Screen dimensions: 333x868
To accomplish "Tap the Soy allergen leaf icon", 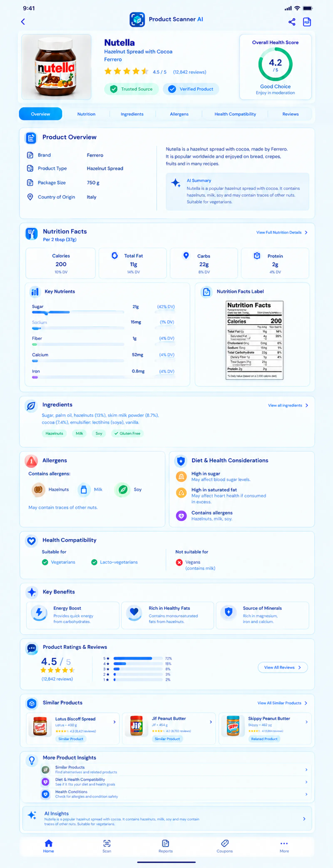I will click(x=123, y=490).
